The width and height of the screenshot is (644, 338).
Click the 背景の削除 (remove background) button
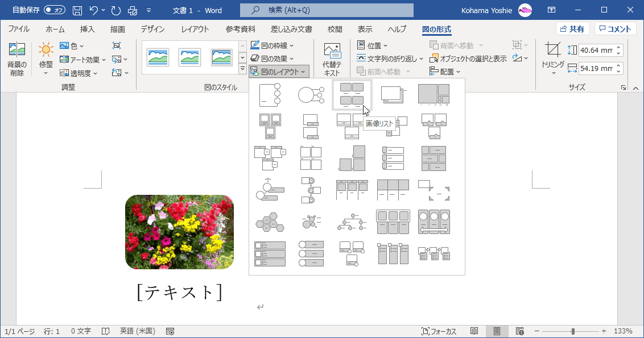point(17,60)
